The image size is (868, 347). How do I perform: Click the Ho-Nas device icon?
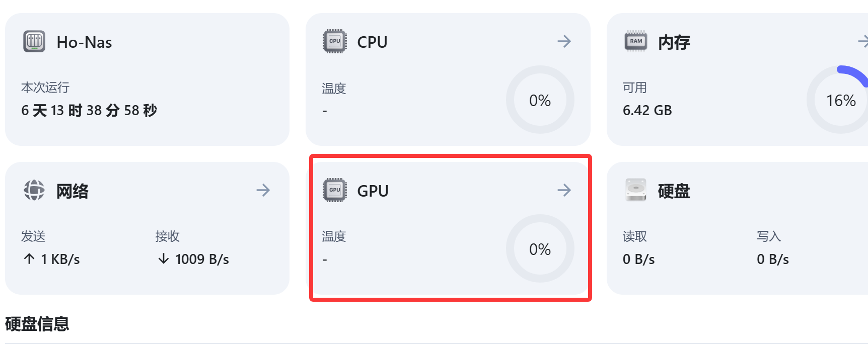click(x=34, y=41)
